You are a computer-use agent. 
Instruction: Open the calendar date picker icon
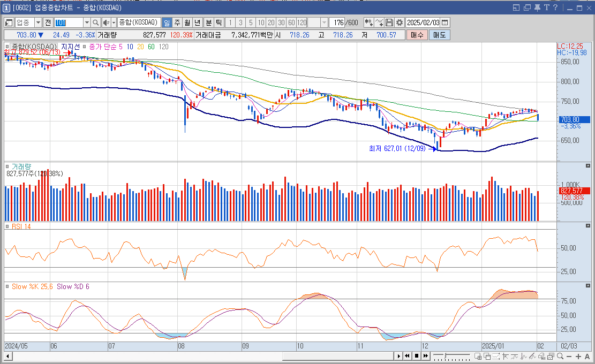(445, 22)
